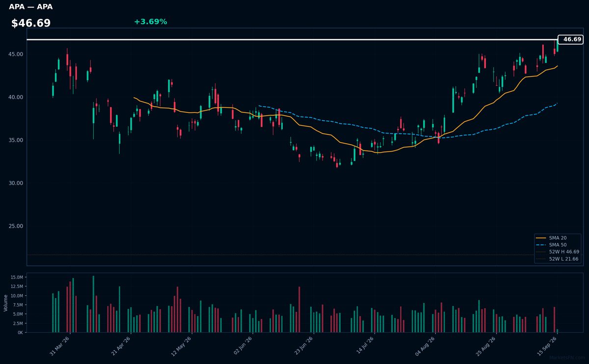Click the 52W H 46.69 legend entry

click(558, 252)
